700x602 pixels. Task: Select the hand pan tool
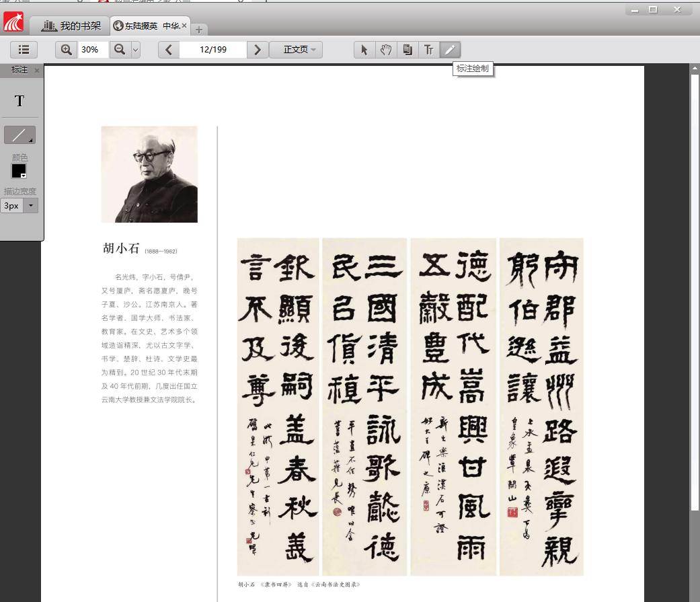coord(386,50)
